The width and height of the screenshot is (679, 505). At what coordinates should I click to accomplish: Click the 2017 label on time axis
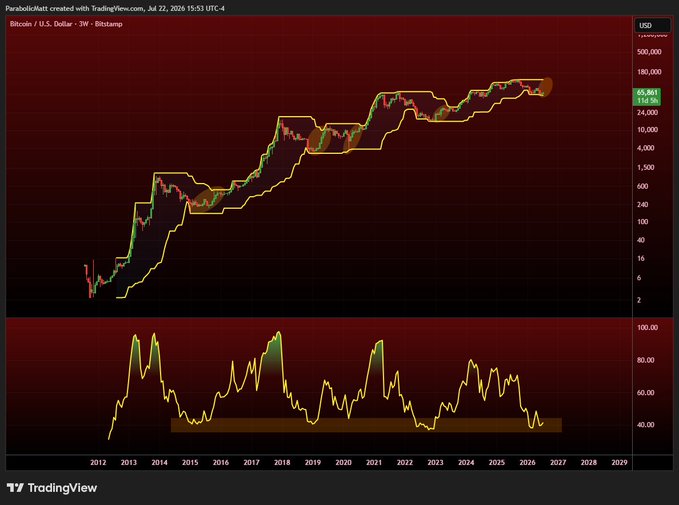(x=252, y=463)
